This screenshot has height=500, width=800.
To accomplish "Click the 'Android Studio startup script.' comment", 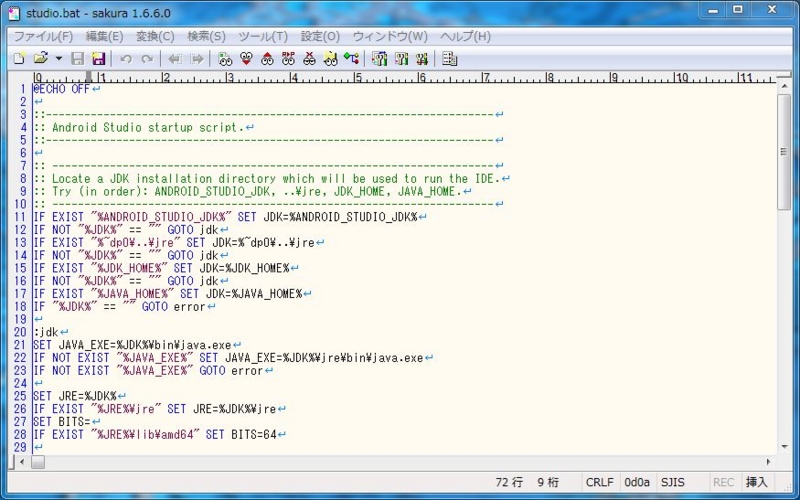I will [148, 127].
